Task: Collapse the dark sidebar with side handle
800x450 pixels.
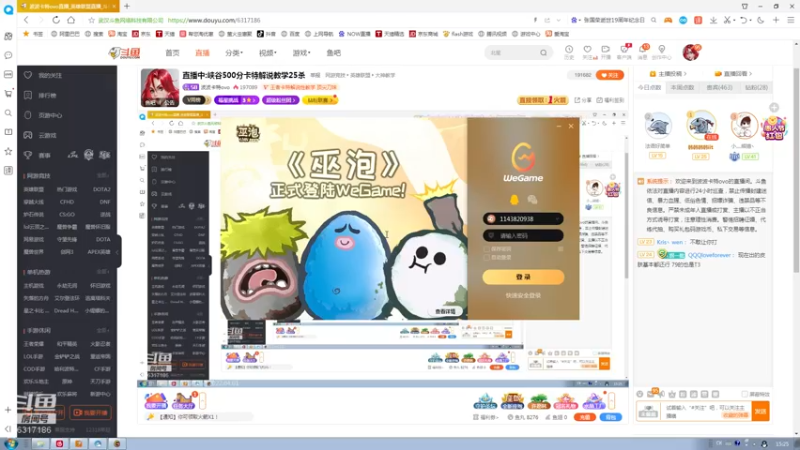Action: [x=118, y=251]
